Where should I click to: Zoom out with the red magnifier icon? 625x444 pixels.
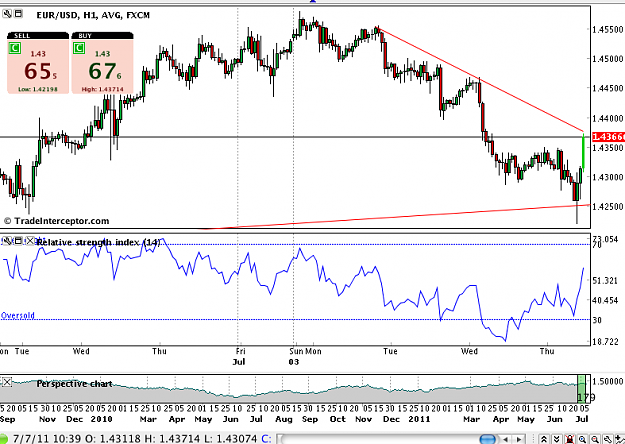(x=595, y=439)
